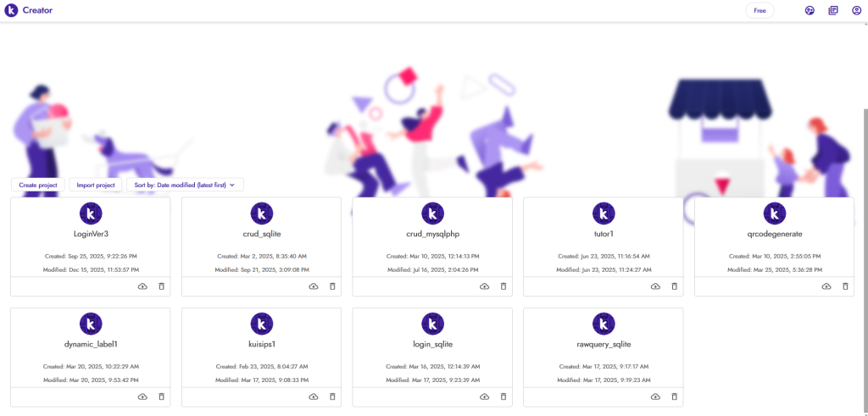Click the Create project button
The height and width of the screenshot is (416, 868).
(38, 185)
